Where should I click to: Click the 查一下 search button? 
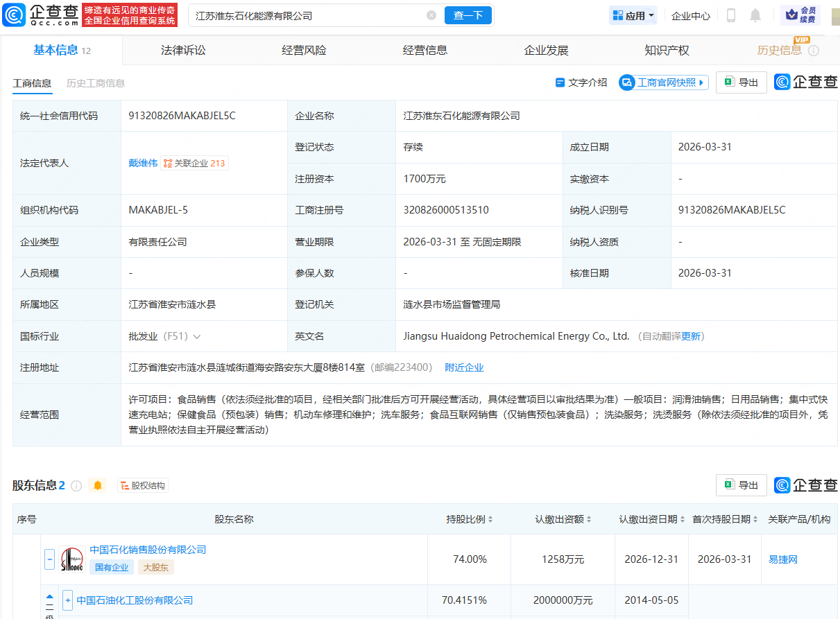(x=468, y=15)
